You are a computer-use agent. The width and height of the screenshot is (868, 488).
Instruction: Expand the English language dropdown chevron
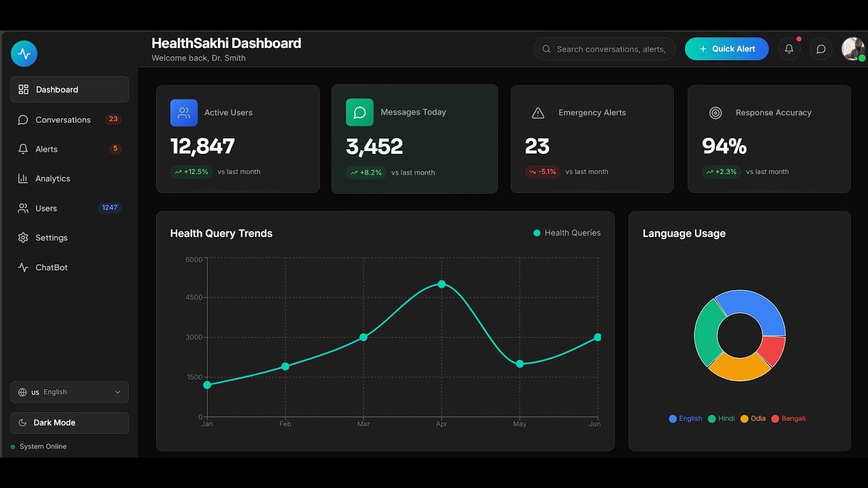(x=117, y=392)
